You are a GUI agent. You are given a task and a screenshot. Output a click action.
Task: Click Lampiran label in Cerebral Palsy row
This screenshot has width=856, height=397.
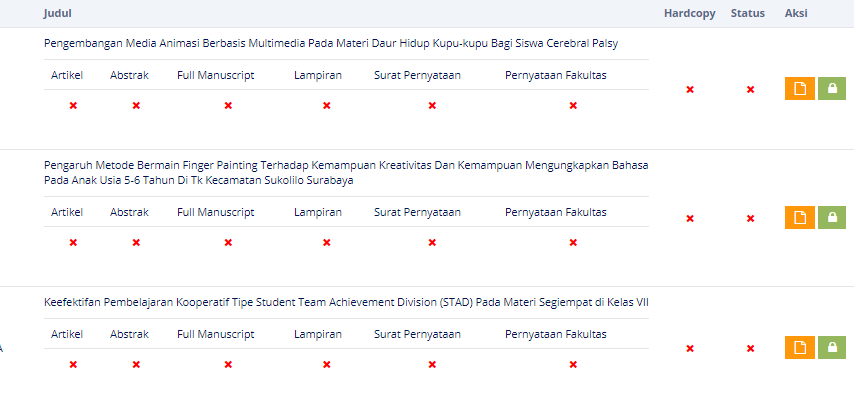coord(318,75)
